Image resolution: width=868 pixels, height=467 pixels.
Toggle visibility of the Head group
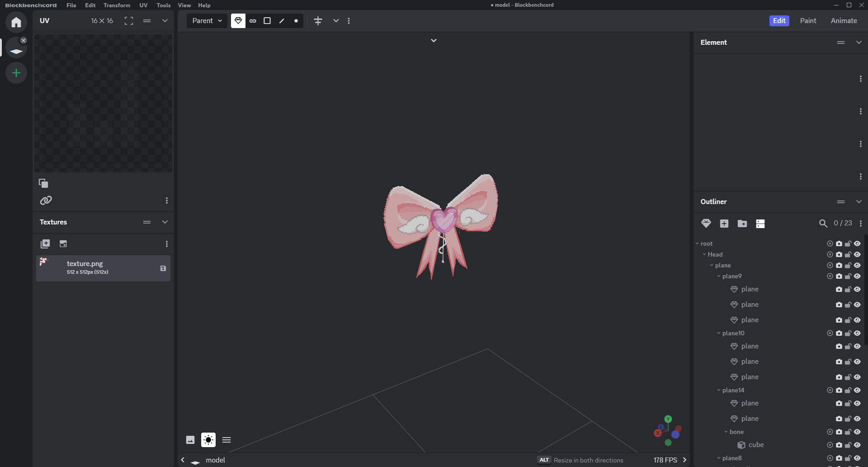pyautogui.click(x=857, y=254)
